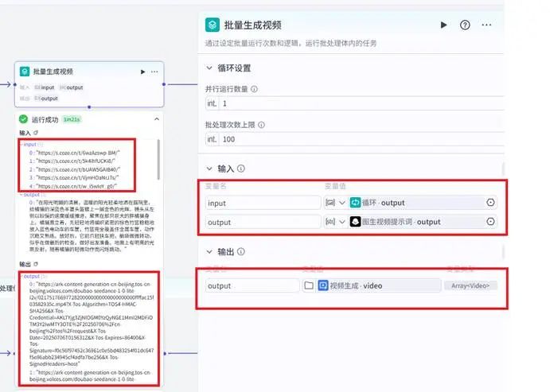Select the 循环 · output reference value
The image size is (550, 392).
click(417, 203)
